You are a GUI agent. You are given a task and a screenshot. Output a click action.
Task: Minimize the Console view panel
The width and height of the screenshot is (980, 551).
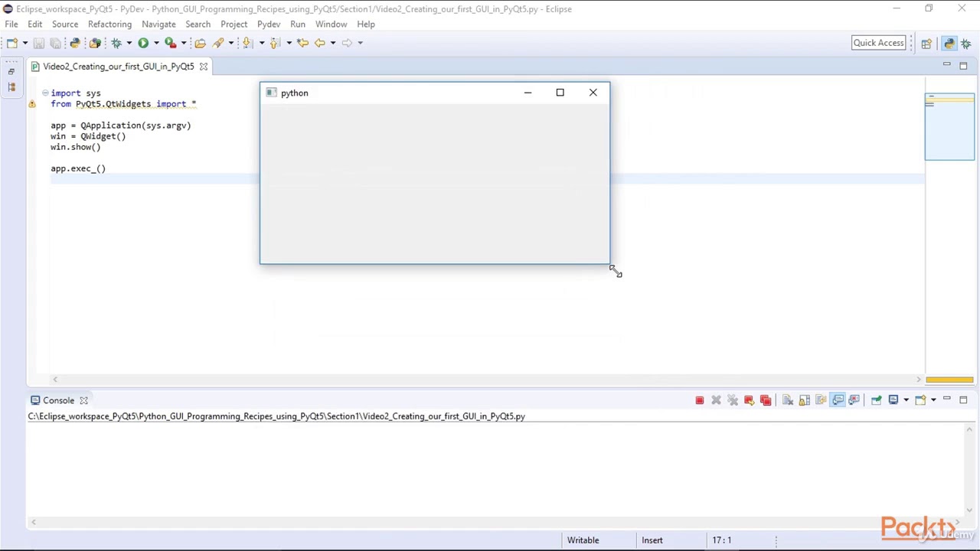[947, 399]
